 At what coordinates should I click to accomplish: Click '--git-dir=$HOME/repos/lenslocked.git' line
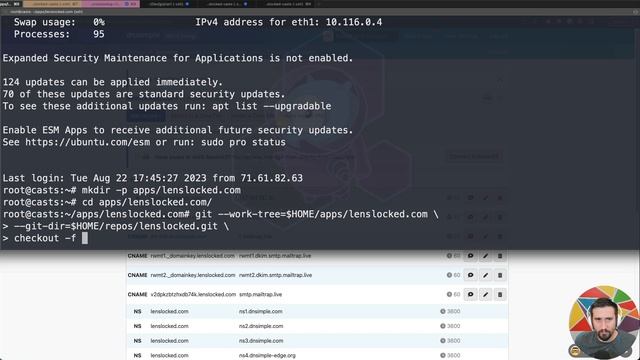tap(116, 226)
